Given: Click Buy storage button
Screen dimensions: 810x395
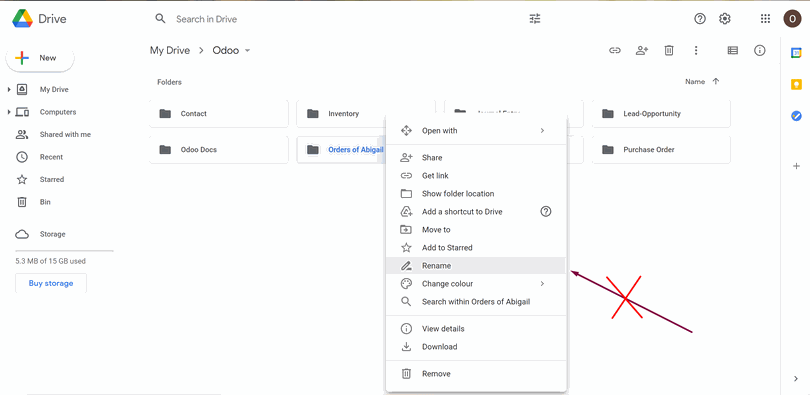Looking at the screenshot, I should pos(51,283).
